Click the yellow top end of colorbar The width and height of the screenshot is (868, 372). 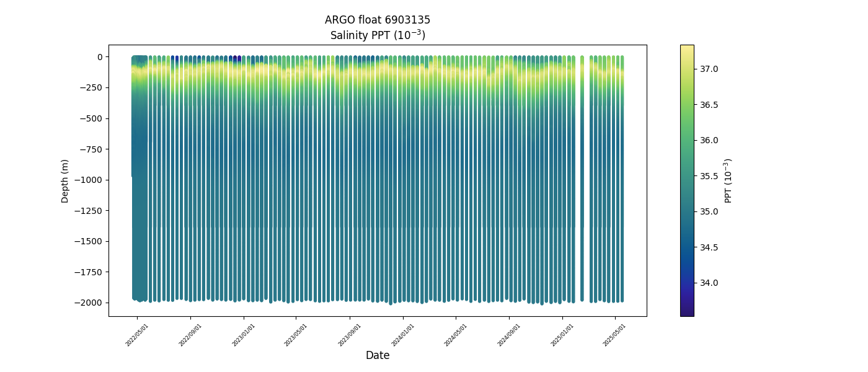(686, 48)
